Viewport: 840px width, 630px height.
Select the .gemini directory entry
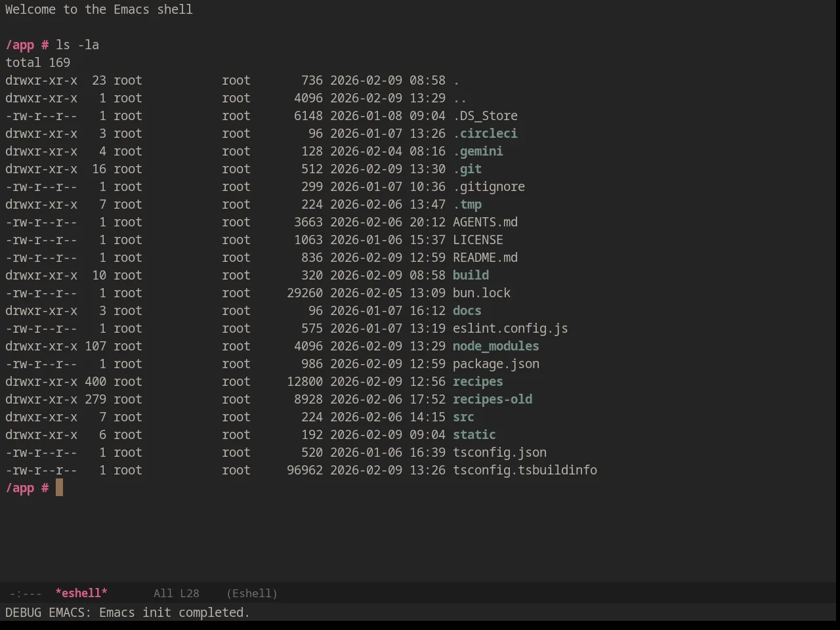(478, 151)
